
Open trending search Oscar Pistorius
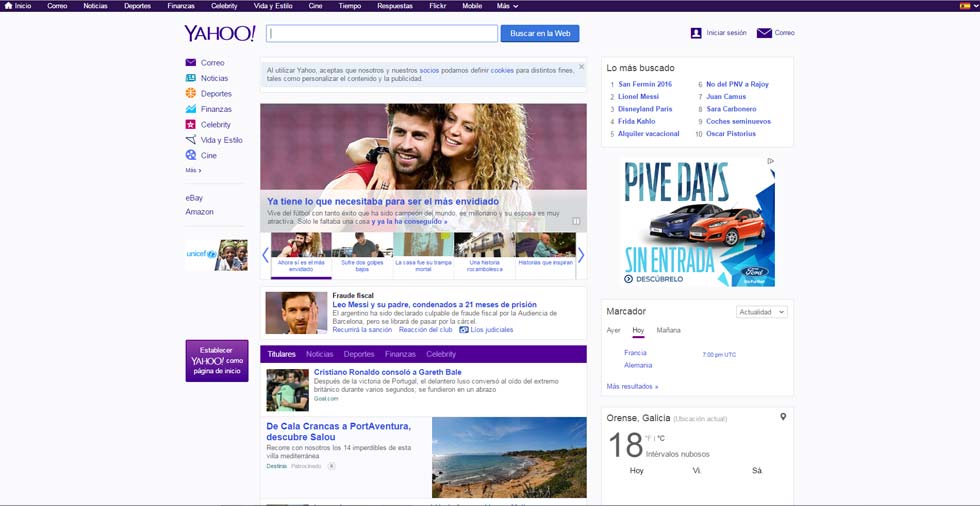click(x=731, y=134)
